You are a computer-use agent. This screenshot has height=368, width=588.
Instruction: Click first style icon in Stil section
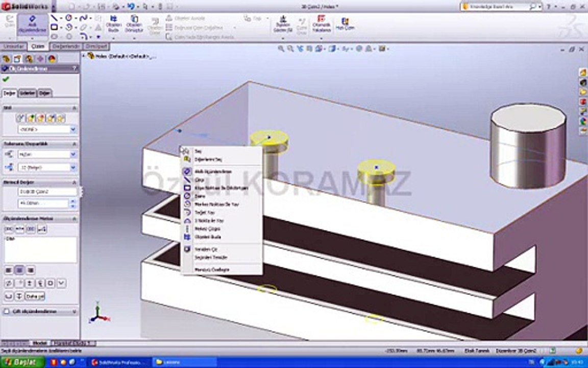coord(20,119)
